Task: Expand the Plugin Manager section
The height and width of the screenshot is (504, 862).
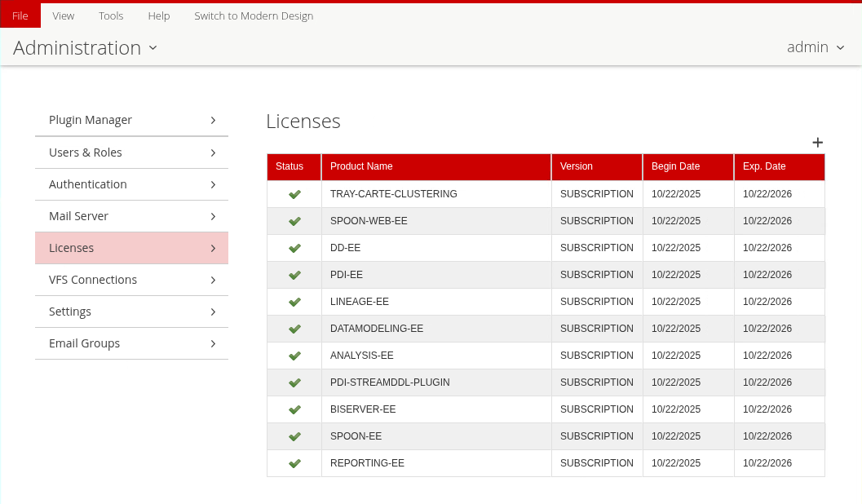Action: tap(131, 120)
